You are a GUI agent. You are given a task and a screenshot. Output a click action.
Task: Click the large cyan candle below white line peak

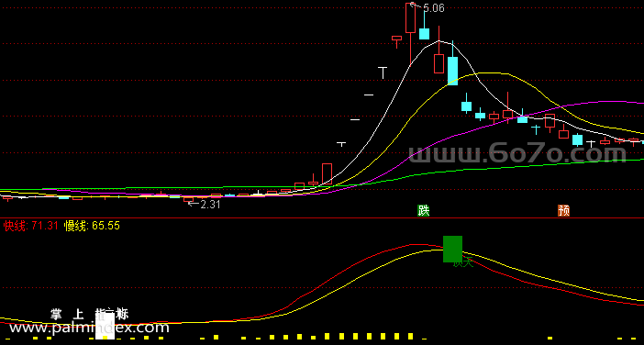tap(452, 71)
